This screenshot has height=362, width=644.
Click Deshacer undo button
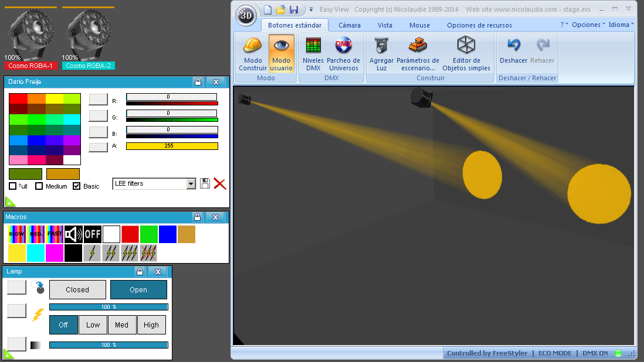point(513,51)
